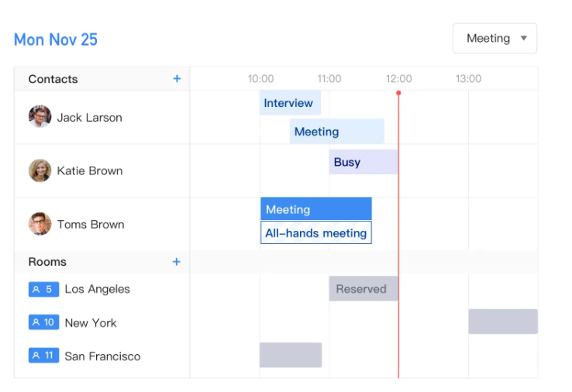Click the Reserved block for Los Angeles
This screenshot has width=572, height=392.
coord(363,289)
